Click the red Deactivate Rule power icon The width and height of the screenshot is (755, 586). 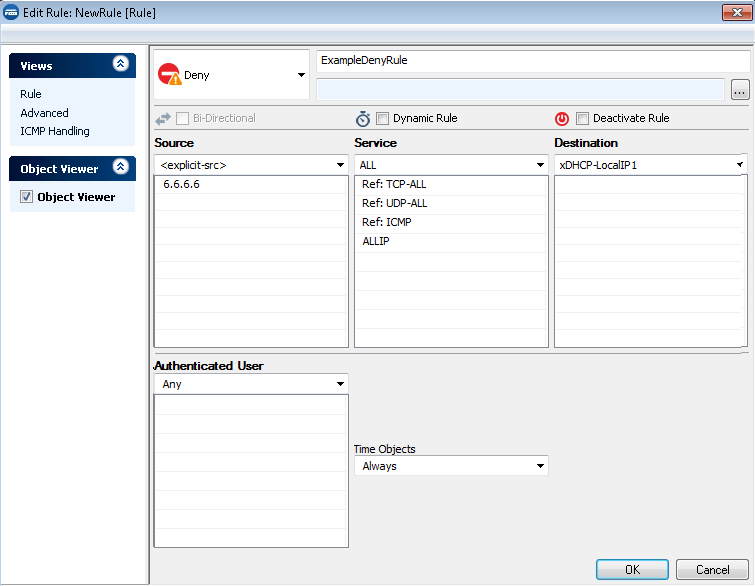561,118
